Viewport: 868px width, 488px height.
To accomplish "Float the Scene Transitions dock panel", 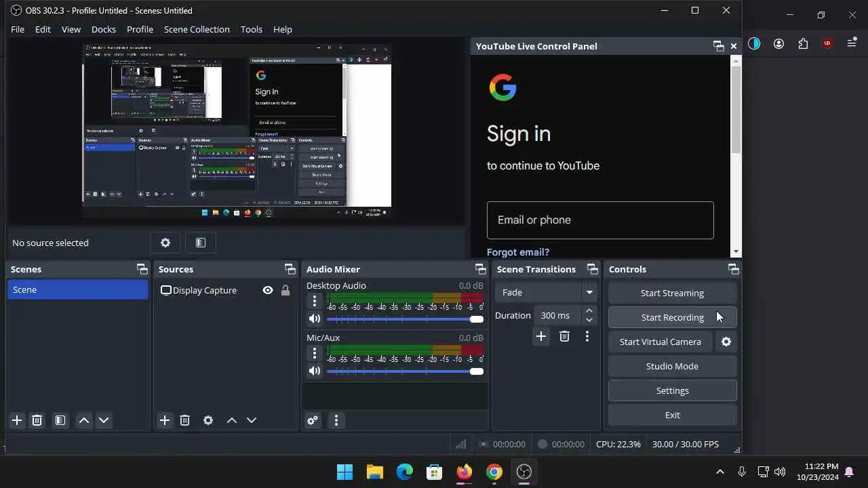I will tap(592, 269).
